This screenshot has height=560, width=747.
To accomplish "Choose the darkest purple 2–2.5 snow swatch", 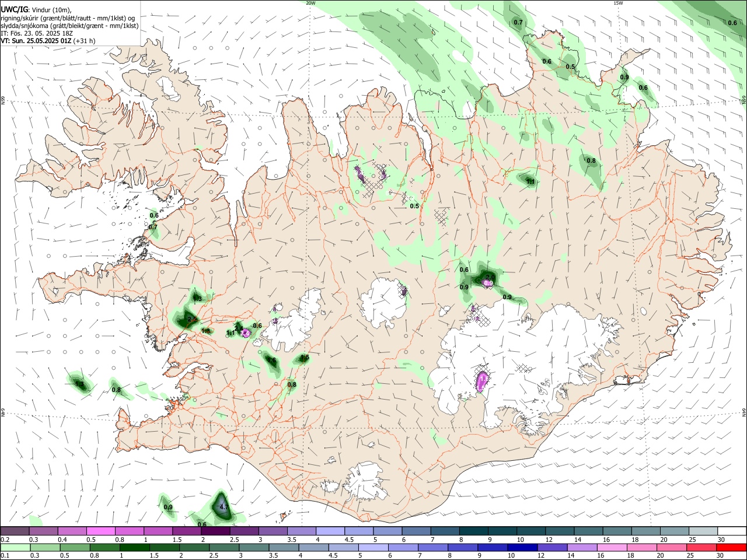I will click(x=217, y=531).
